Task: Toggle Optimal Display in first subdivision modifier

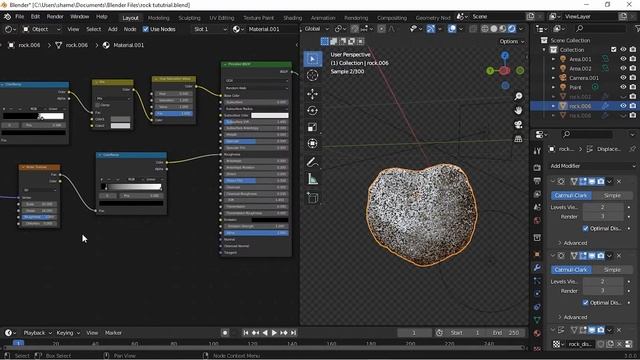Action: (x=586, y=229)
